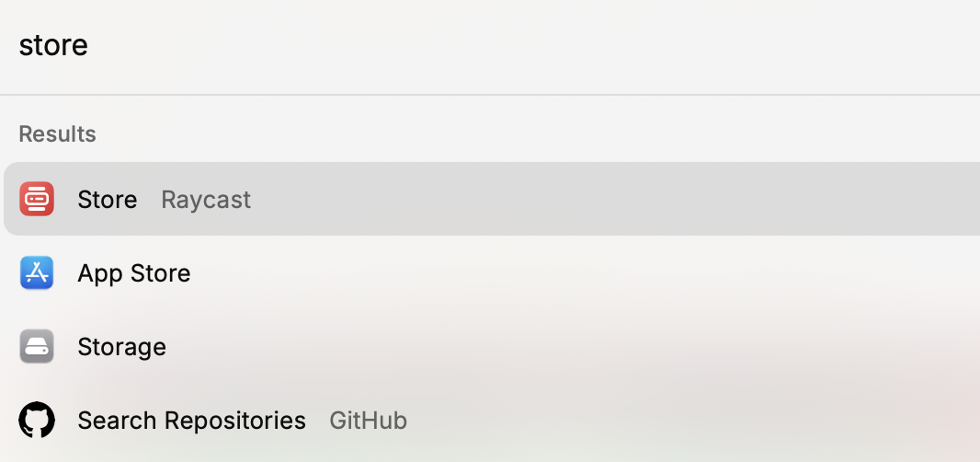Click the "Raycast" subtitle beside Store
The height and width of the screenshot is (462, 980).
[x=206, y=200]
